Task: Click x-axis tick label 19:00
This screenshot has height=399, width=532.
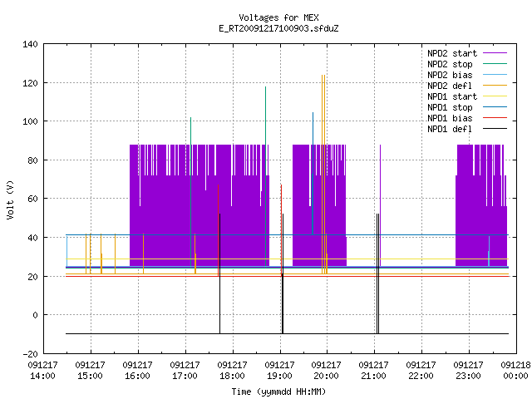Action: (x=279, y=376)
